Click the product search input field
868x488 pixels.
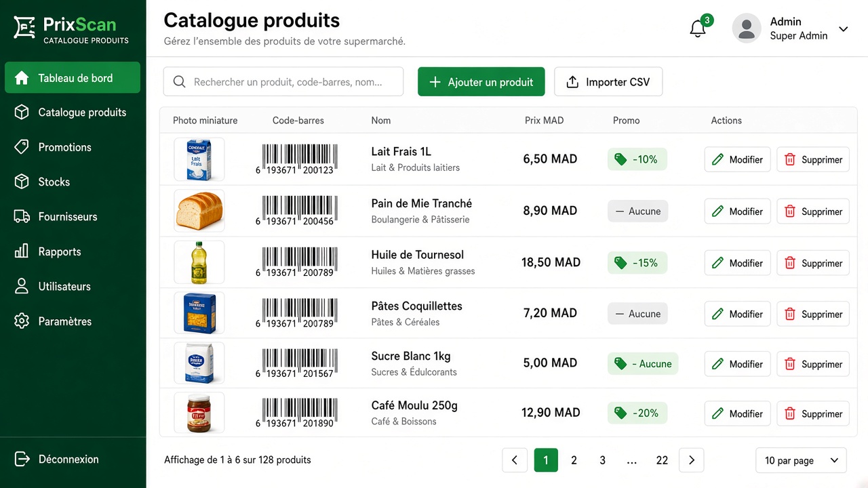point(283,82)
